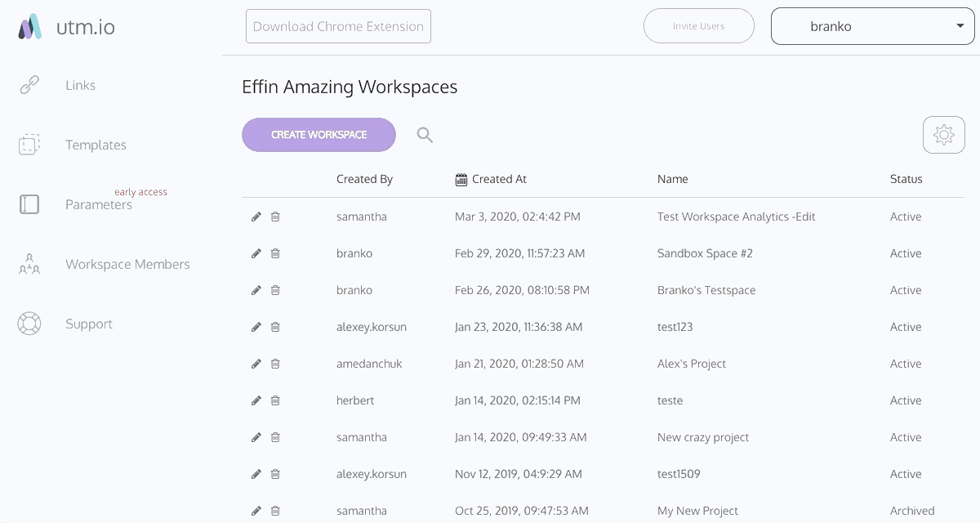Go to Support in sidebar

pos(89,324)
